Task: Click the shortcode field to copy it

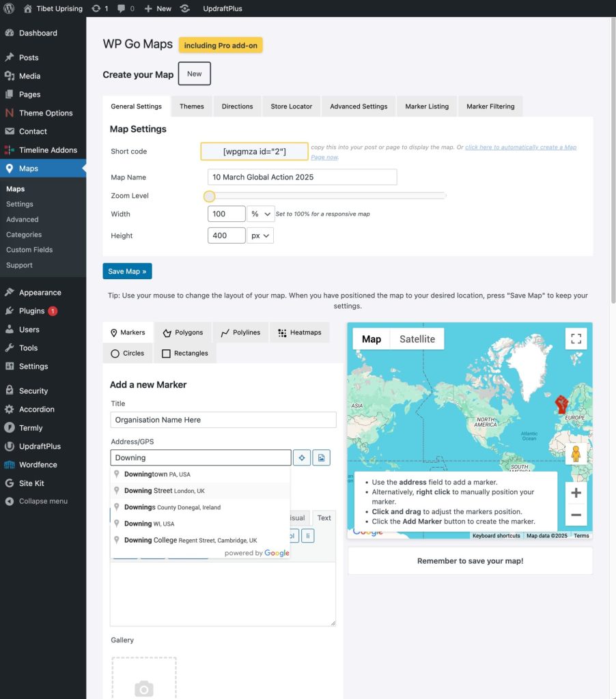Action: point(254,152)
